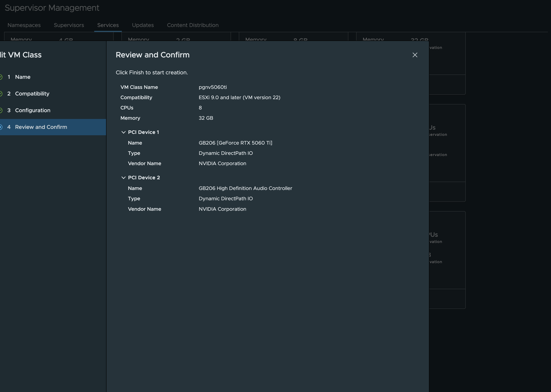The height and width of the screenshot is (392, 551).
Task: Click the VM class name pgnv5060ti
Action: click(213, 87)
